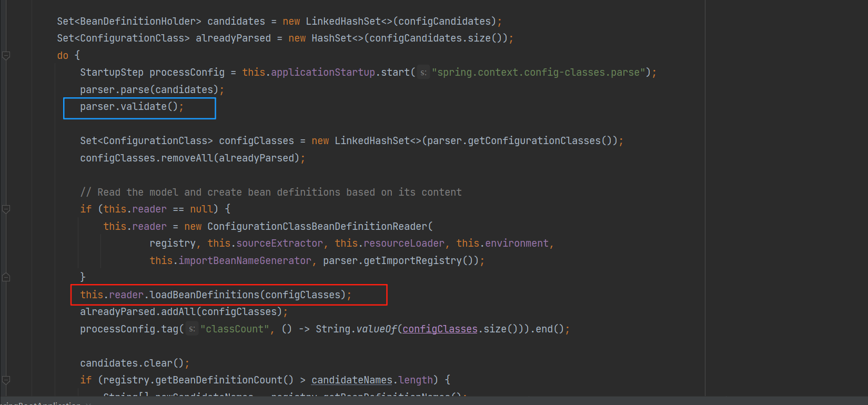Click the 's:' parameter hint before "spring.context.config-classes.parse"
This screenshot has width=868, height=405.
(x=423, y=73)
